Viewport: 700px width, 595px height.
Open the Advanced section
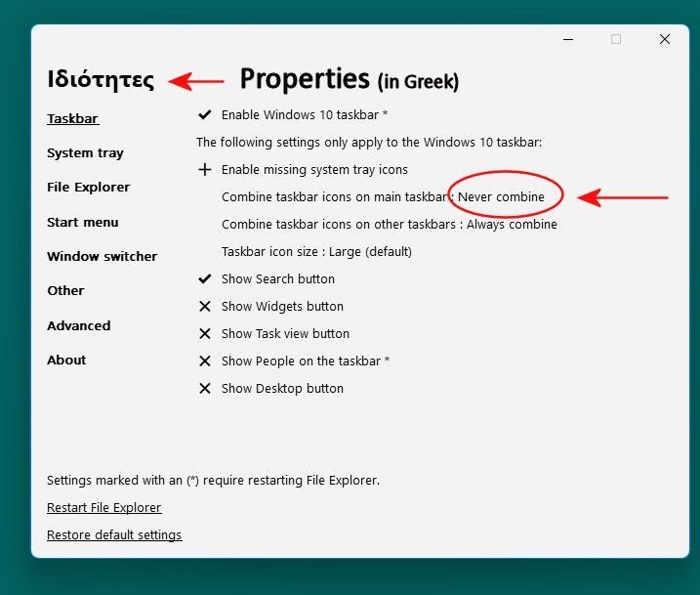(x=79, y=326)
